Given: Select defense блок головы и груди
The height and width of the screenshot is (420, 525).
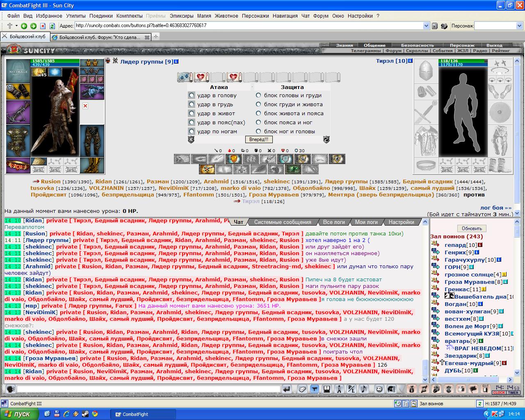Looking at the screenshot, I should tap(258, 95).
